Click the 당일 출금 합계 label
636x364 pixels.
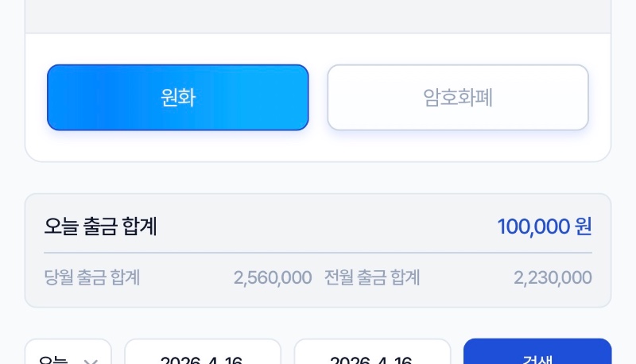[x=93, y=277]
